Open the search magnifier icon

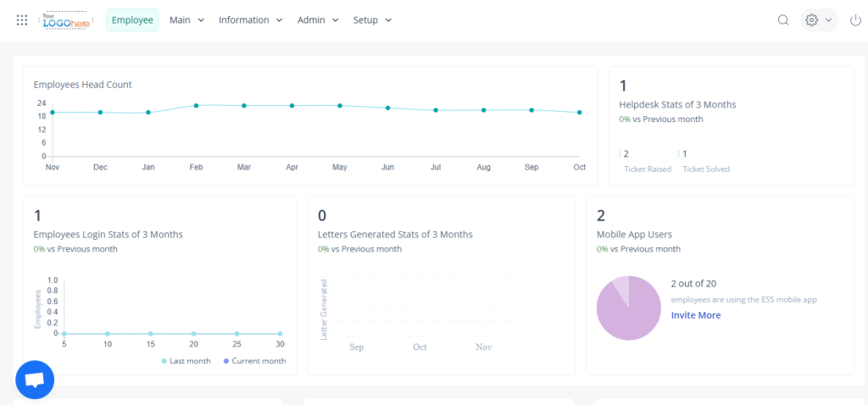[783, 20]
